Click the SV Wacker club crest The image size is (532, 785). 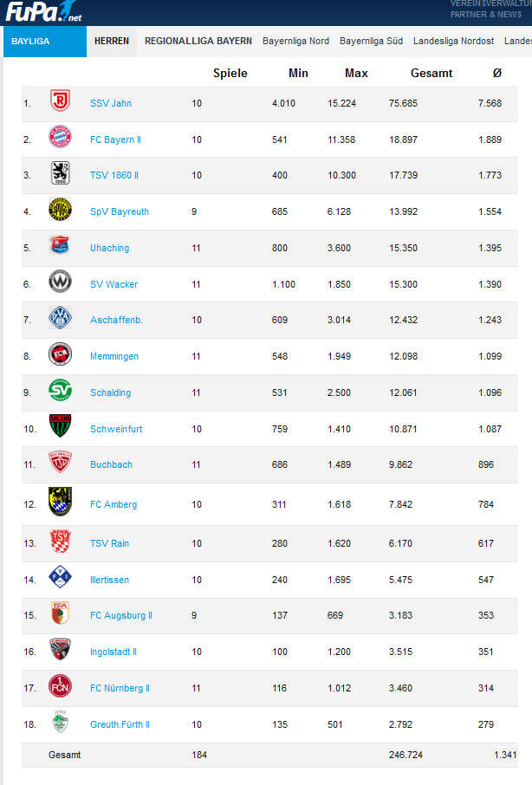[60, 282]
